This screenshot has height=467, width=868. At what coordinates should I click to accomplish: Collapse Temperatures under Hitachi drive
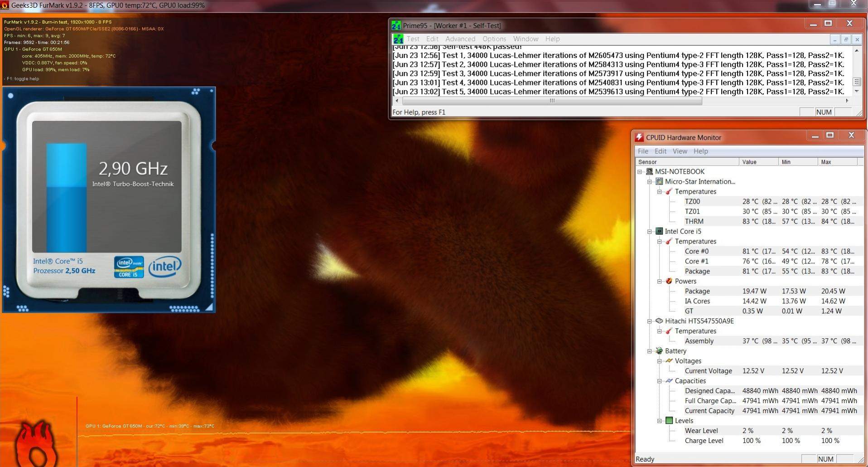pyautogui.click(x=660, y=331)
